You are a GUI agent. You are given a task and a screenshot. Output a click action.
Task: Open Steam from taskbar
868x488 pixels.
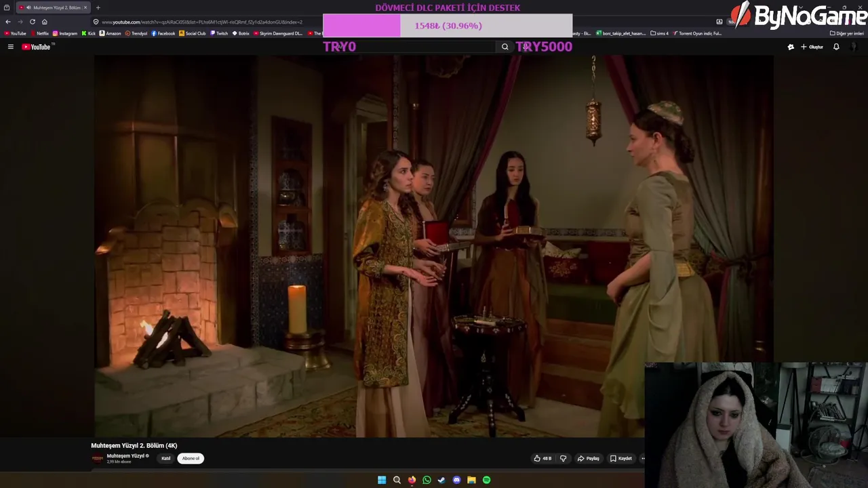441,480
